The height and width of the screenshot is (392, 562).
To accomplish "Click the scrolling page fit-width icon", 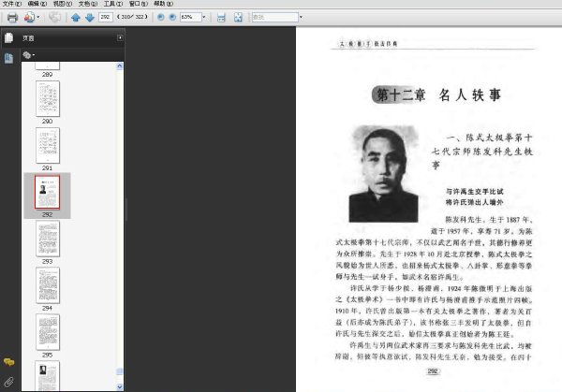I will [221, 17].
